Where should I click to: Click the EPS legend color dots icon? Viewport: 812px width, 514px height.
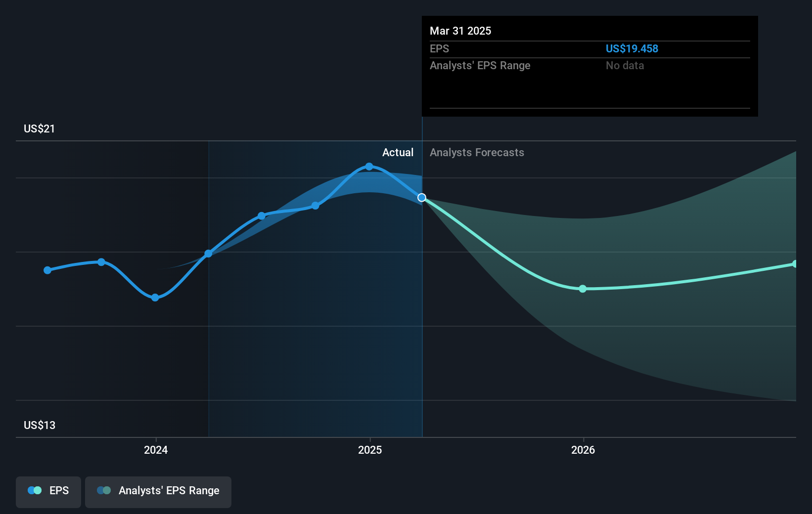point(35,490)
